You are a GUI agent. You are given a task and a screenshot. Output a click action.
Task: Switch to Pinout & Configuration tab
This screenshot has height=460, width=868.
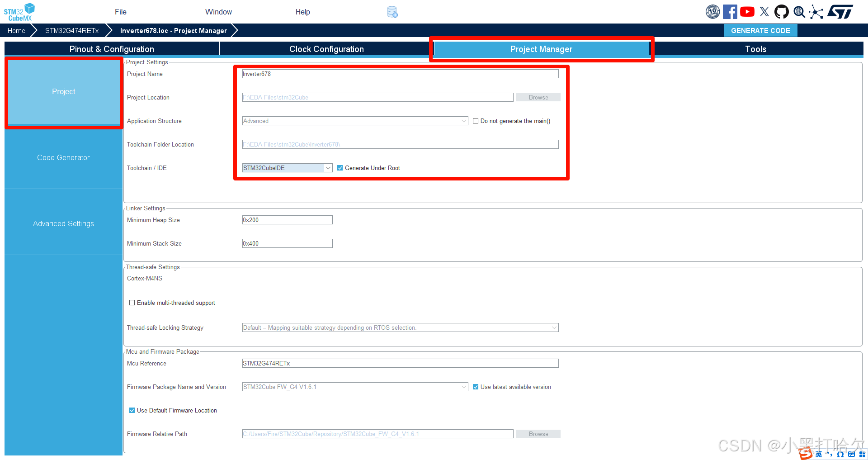click(112, 49)
